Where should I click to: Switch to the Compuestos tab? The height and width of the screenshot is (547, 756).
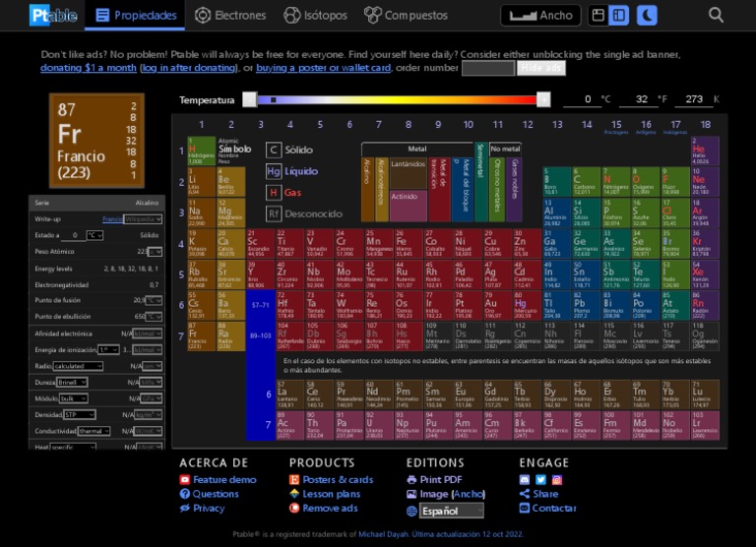tap(406, 15)
